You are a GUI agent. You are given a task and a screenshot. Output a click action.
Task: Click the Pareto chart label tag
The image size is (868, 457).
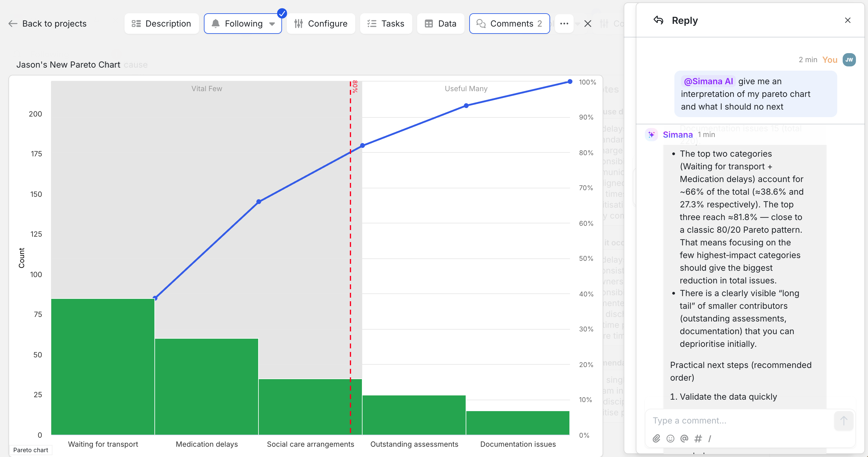pyautogui.click(x=31, y=450)
